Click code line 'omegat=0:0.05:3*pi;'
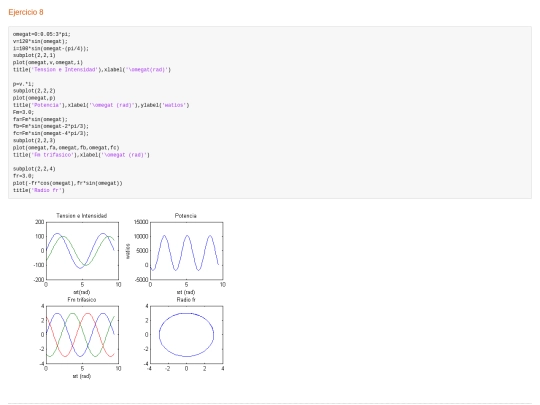The height and width of the screenshot is (405, 540). pyautogui.click(x=42, y=34)
